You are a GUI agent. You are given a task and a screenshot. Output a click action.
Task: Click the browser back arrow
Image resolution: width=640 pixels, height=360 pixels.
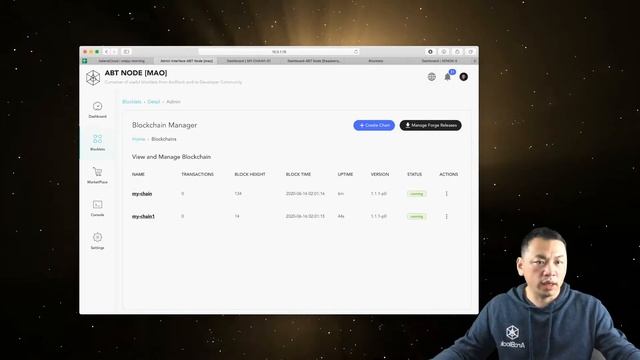pyautogui.click(x=107, y=52)
